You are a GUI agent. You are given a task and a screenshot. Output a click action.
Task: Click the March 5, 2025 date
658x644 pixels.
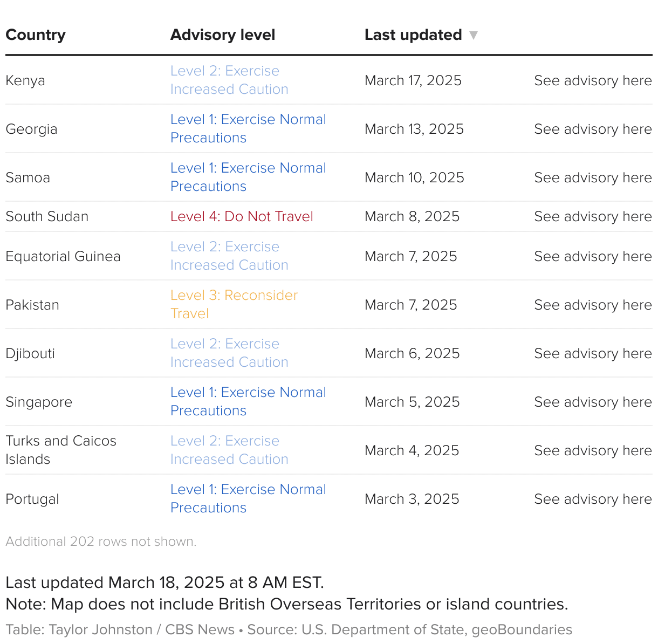coord(412,402)
